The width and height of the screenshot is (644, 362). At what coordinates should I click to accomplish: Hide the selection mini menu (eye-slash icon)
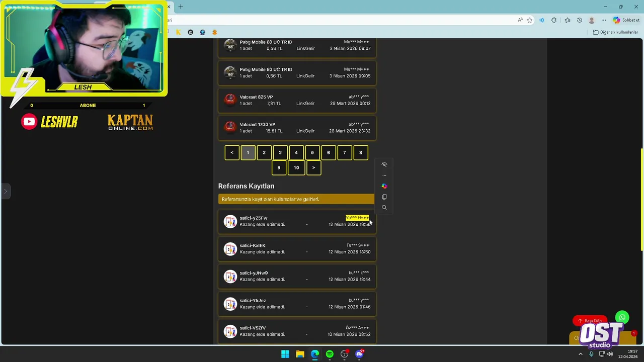point(384,164)
